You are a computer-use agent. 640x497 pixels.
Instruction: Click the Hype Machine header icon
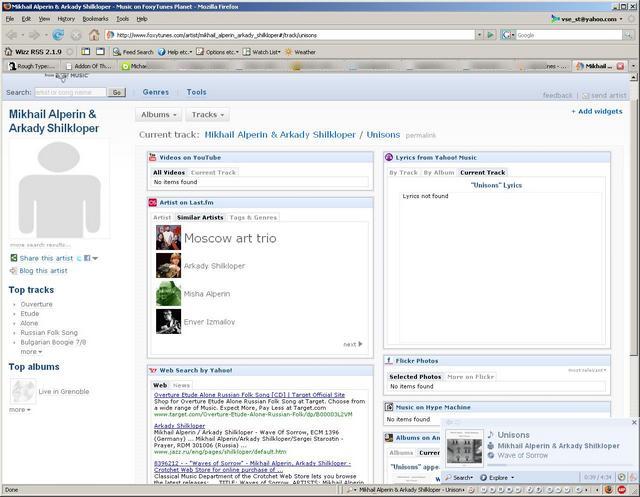[389, 407]
